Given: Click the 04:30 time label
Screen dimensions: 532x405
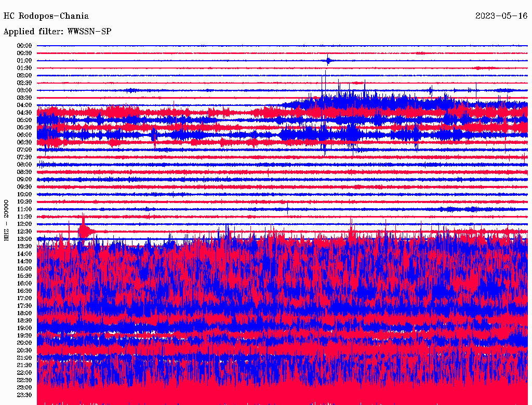Looking at the screenshot, I should 25,113.
